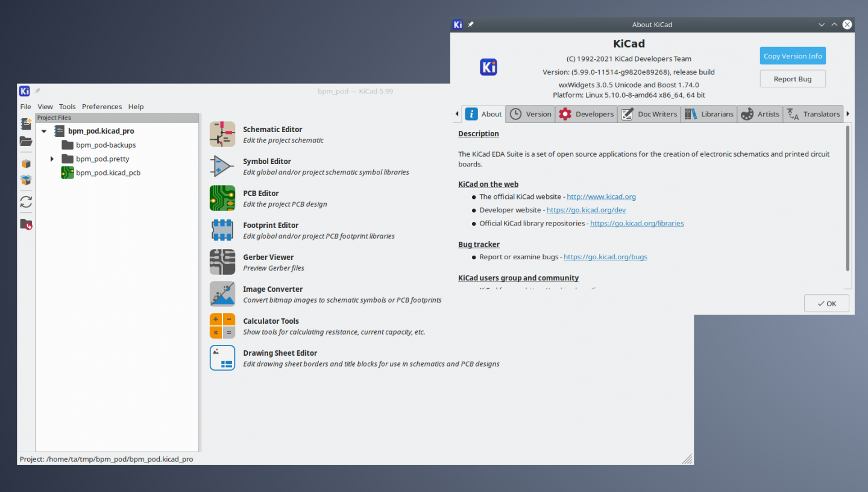Click the Copy Version Info button
Image resolution: width=868 pixels, height=492 pixels.
coord(793,56)
